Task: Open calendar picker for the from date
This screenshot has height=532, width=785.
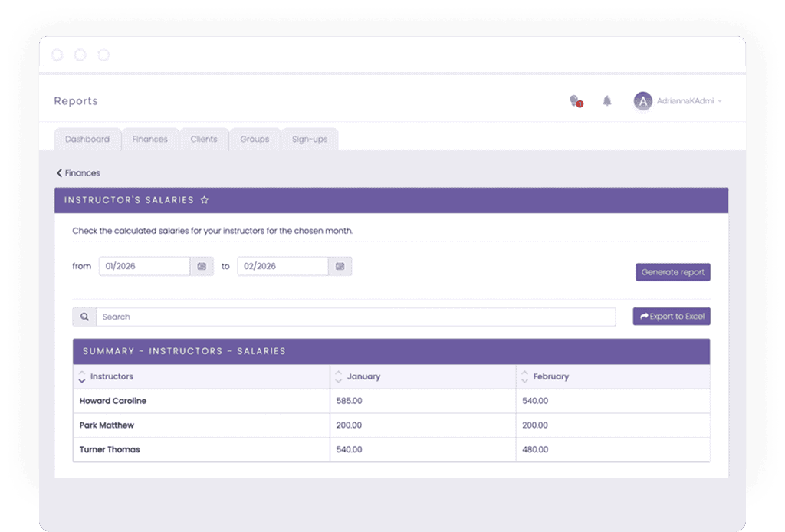Action: point(202,266)
